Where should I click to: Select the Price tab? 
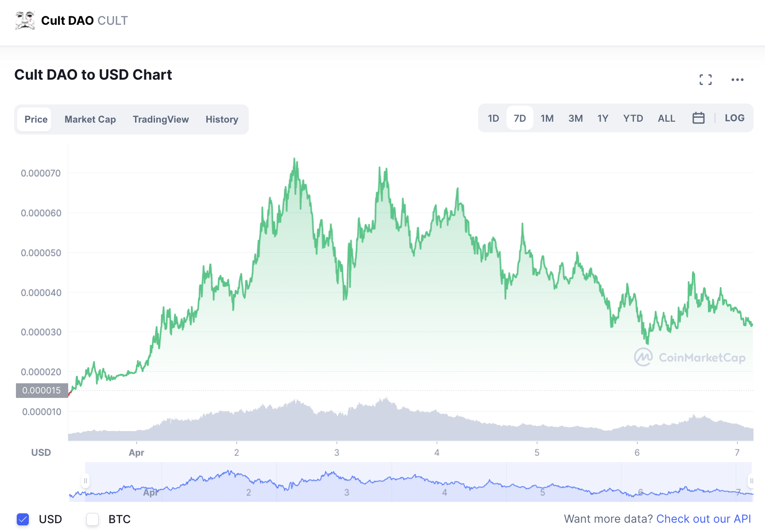pos(36,120)
